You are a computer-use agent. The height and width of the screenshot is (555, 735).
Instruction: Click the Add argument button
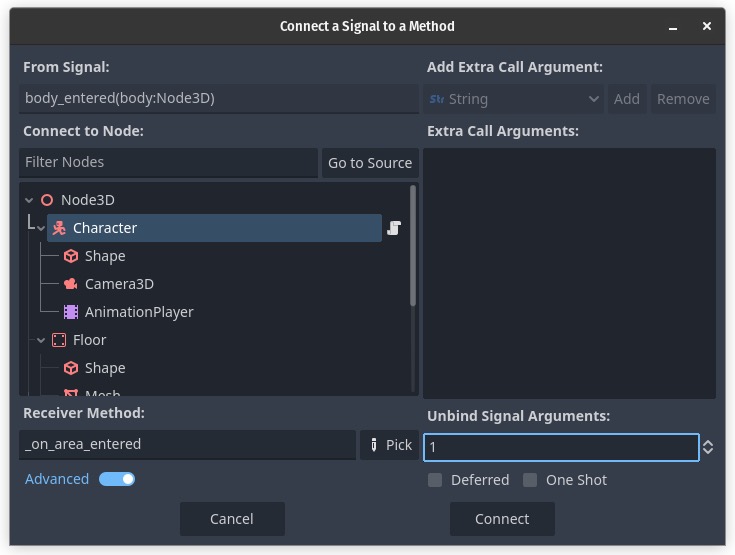pos(627,99)
